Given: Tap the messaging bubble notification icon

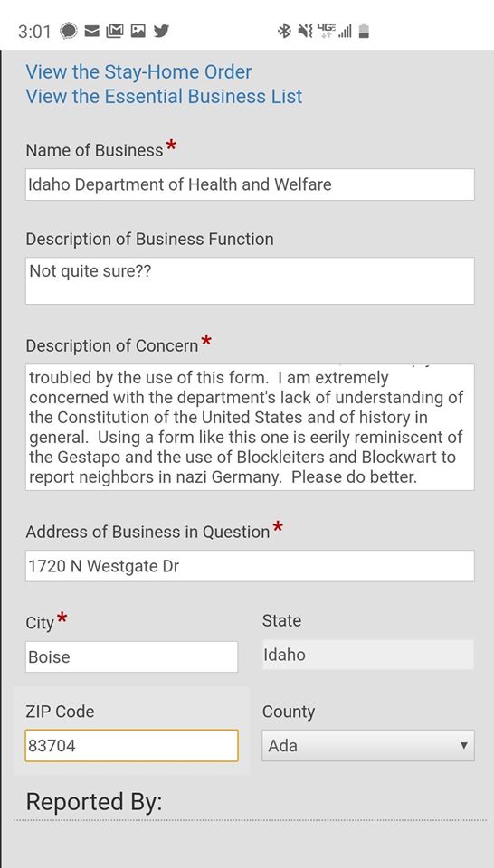Looking at the screenshot, I should click(69, 31).
